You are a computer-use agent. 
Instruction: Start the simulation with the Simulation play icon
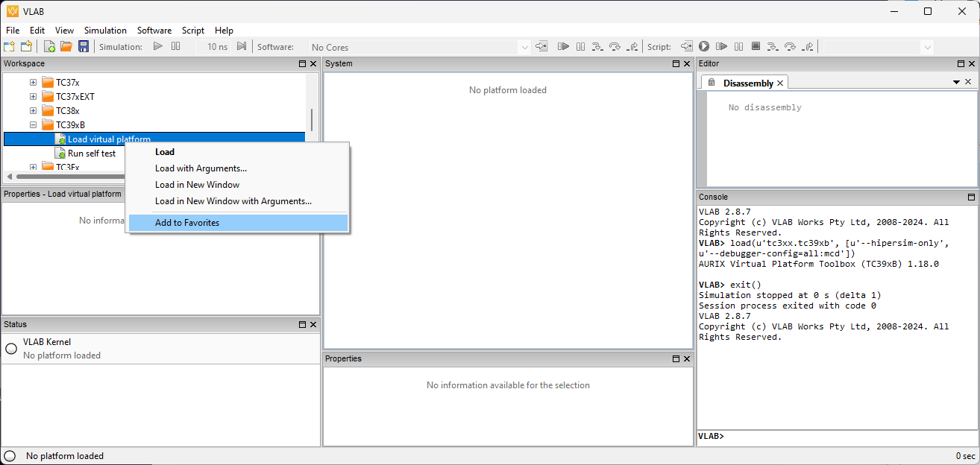pos(157,46)
